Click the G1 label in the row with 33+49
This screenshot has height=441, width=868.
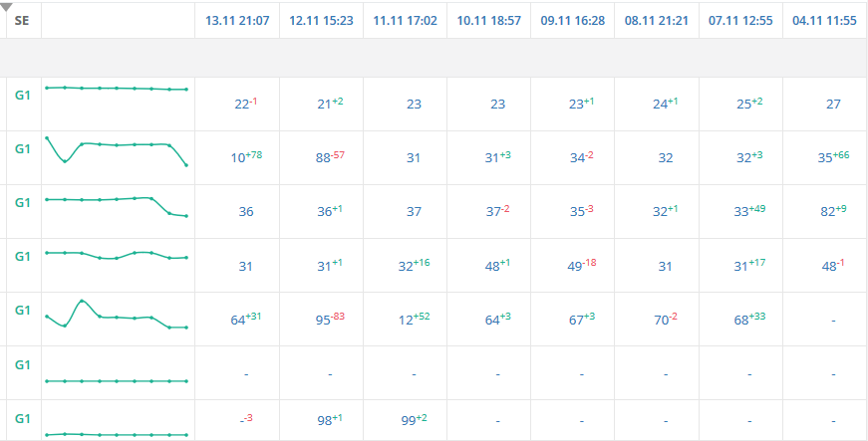click(x=22, y=203)
